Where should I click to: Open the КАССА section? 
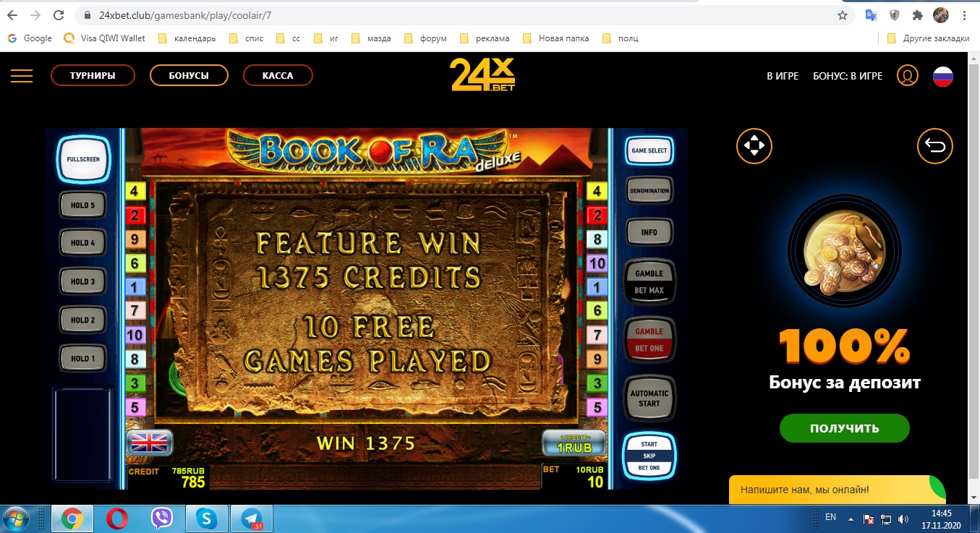[x=278, y=76]
